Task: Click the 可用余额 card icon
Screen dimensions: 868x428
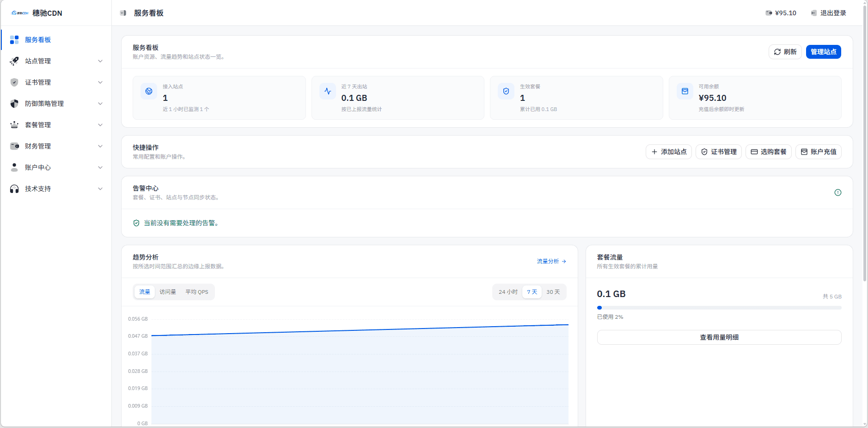Action: (x=685, y=91)
